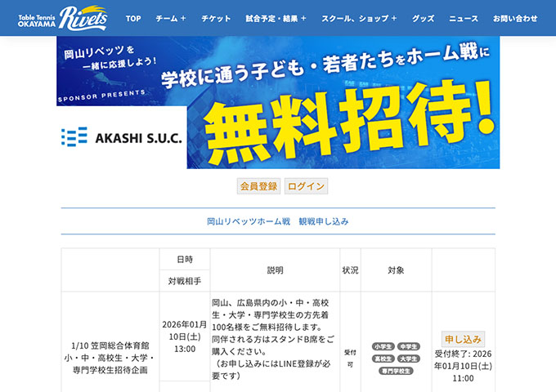The width and height of the screenshot is (556, 392).
Task: Expand the スクール、ショップ menu
Action: [x=359, y=19]
